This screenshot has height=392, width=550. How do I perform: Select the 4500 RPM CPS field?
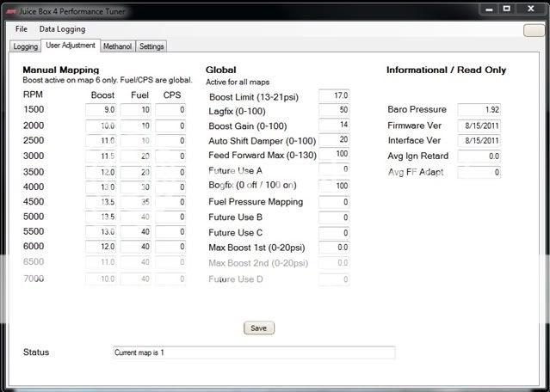[170, 202]
